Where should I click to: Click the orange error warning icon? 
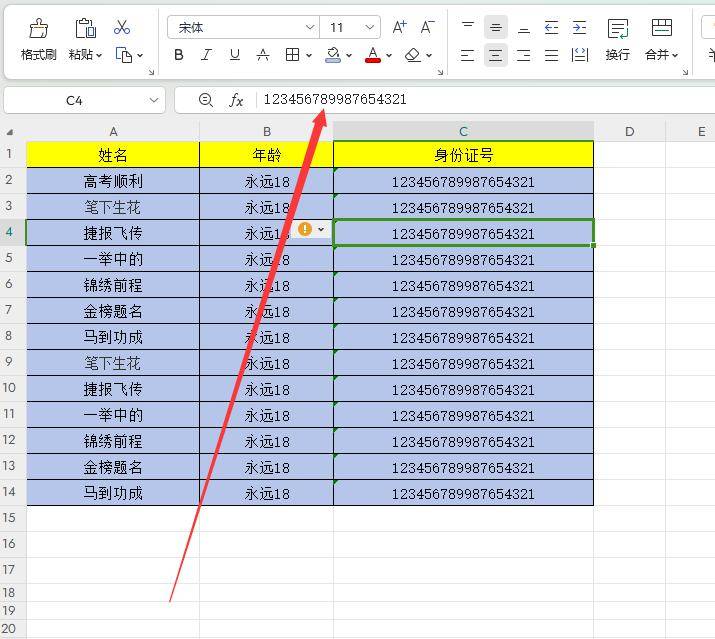tap(305, 229)
